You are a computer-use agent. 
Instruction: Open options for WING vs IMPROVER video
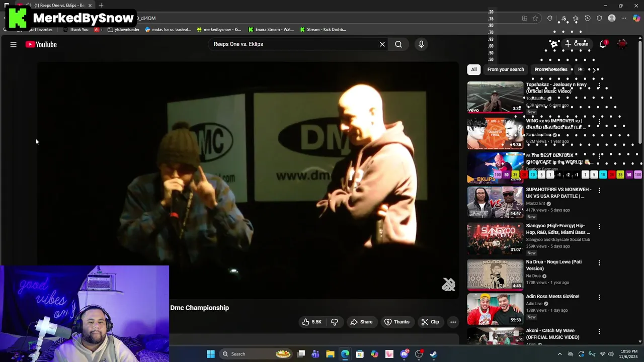click(x=599, y=121)
